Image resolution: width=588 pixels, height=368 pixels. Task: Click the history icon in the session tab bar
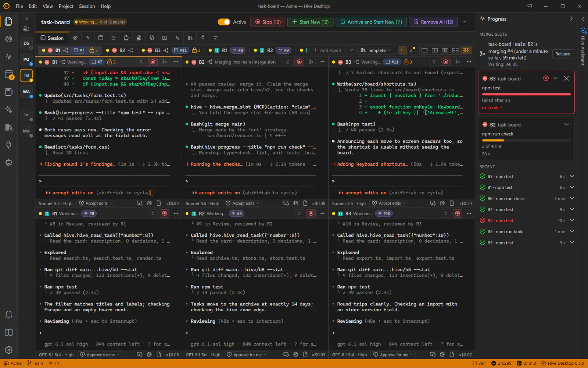tap(114, 38)
